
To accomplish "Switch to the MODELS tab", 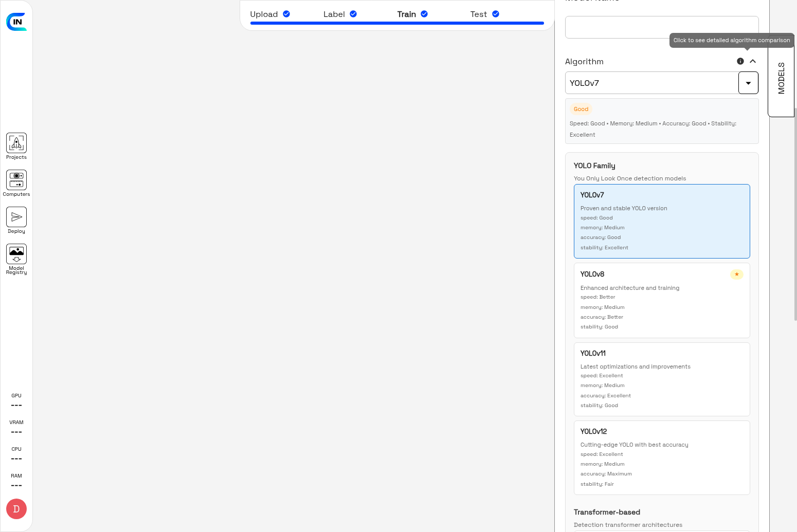I will coord(781,77).
